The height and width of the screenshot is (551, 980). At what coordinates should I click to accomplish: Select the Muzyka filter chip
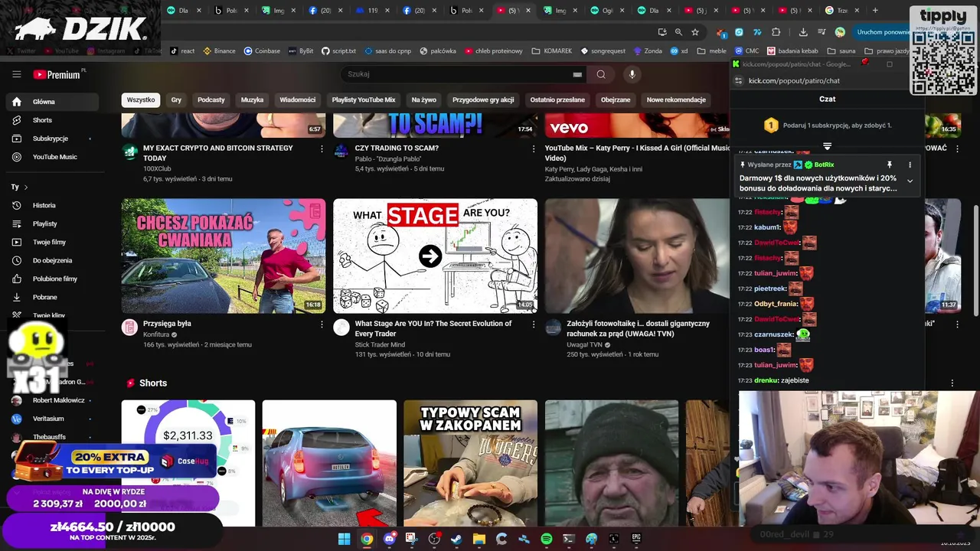[252, 99]
